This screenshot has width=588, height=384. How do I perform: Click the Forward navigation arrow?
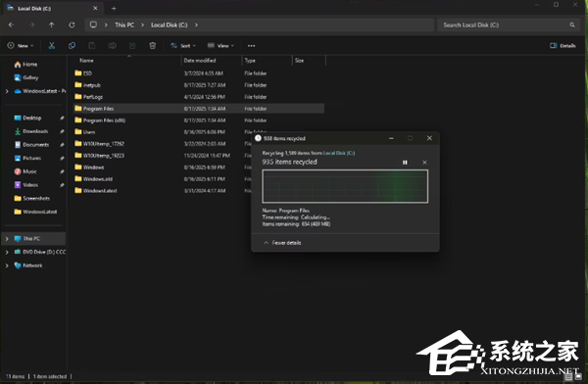coord(31,24)
